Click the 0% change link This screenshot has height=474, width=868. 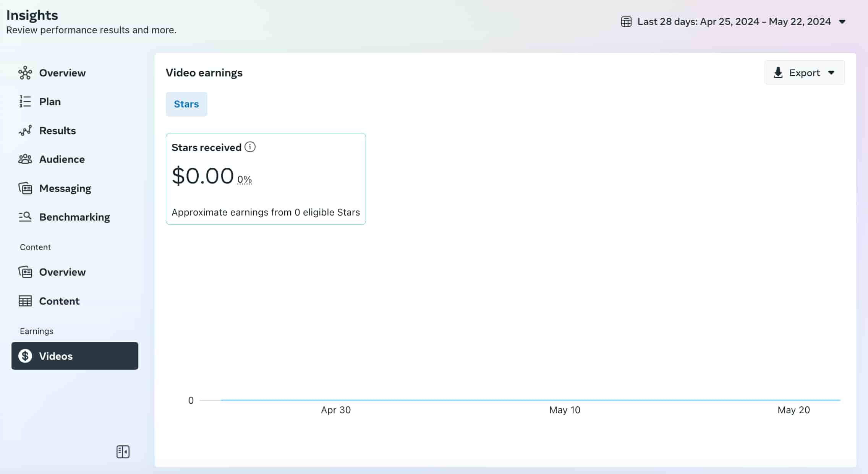coord(245,179)
